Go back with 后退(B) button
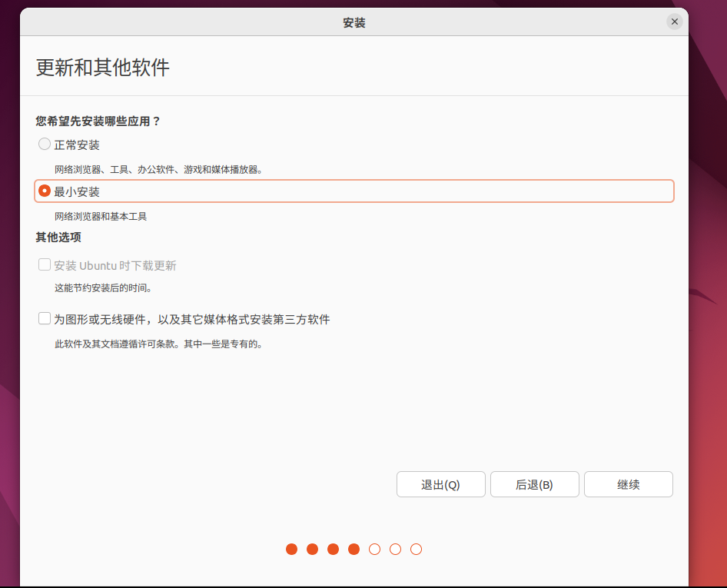The width and height of the screenshot is (727, 588). click(535, 484)
